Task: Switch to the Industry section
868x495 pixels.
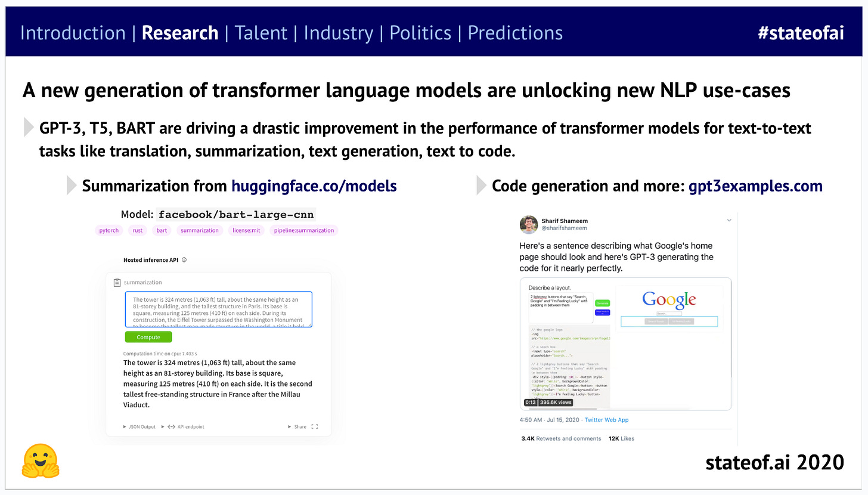Action: [x=339, y=33]
